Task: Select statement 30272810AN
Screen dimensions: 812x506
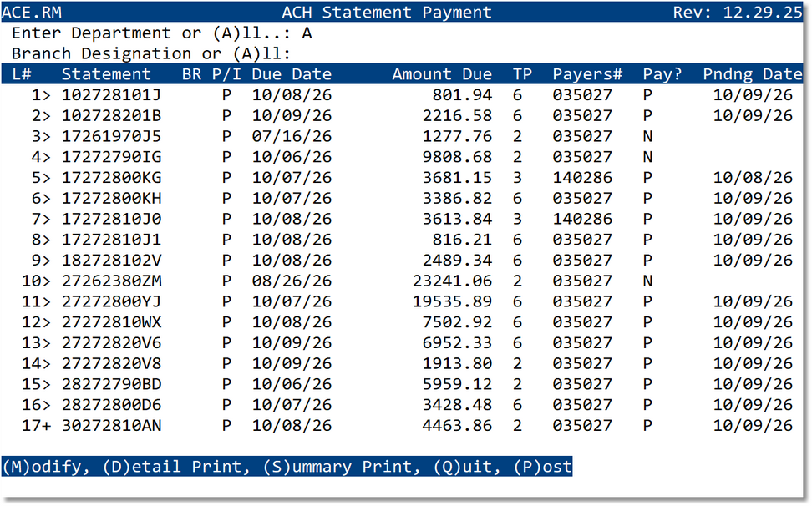Action: click(x=111, y=425)
